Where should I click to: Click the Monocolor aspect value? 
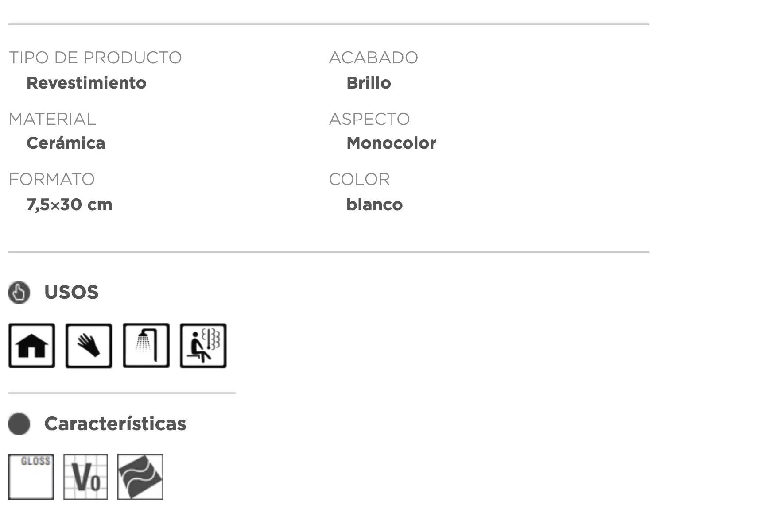[x=391, y=143]
